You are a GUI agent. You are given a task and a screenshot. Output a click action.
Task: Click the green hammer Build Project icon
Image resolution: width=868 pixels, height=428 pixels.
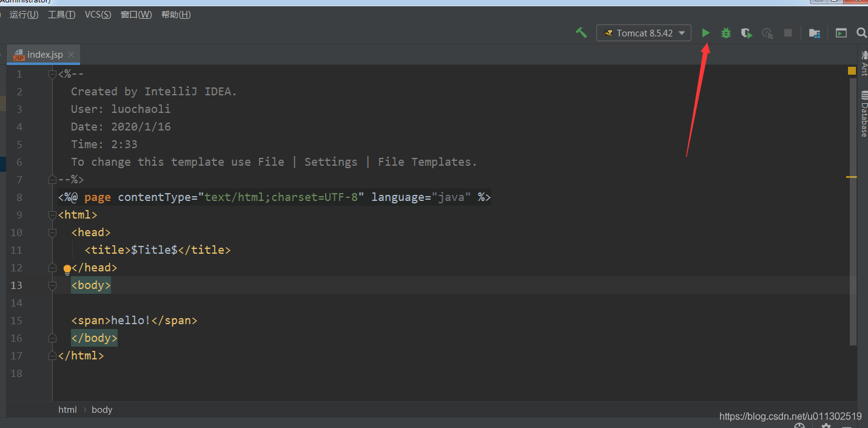[x=581, y=33]
